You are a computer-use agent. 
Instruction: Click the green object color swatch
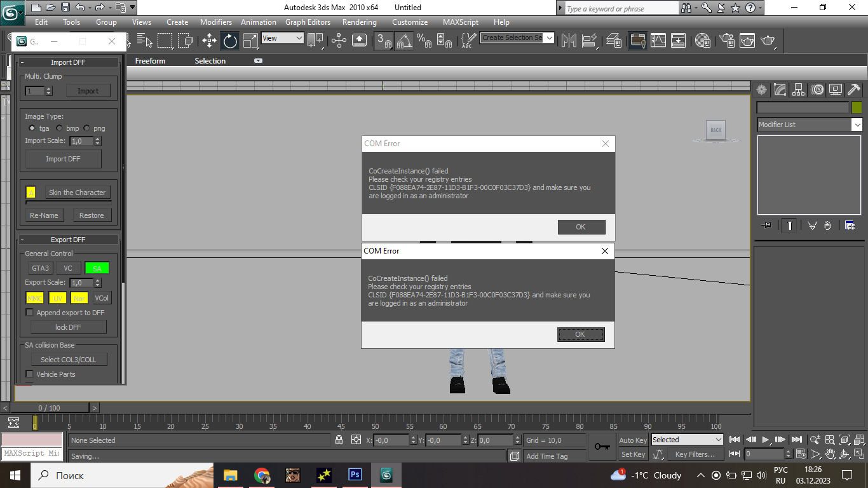point(857,107)
